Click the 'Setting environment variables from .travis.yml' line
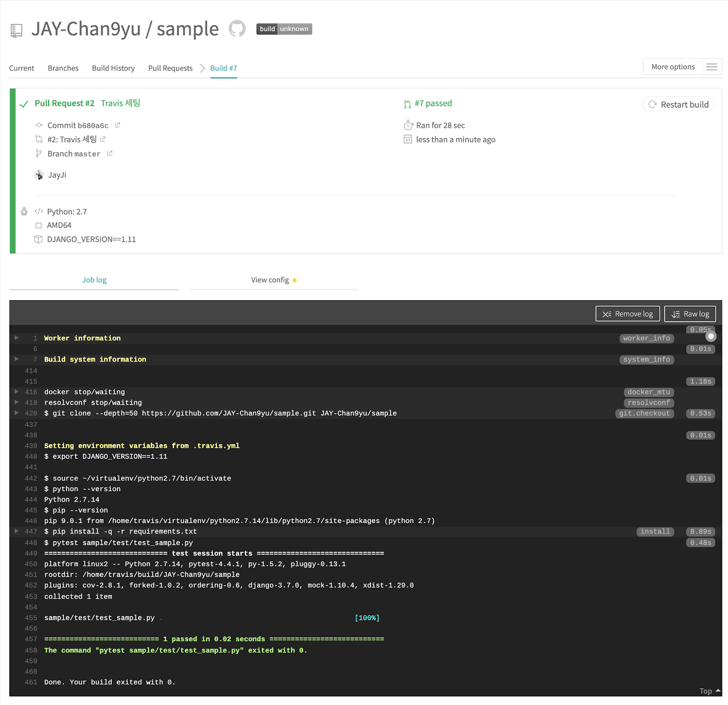The width and height of the screenshot is (728, 705). click(x=142, y=446)
